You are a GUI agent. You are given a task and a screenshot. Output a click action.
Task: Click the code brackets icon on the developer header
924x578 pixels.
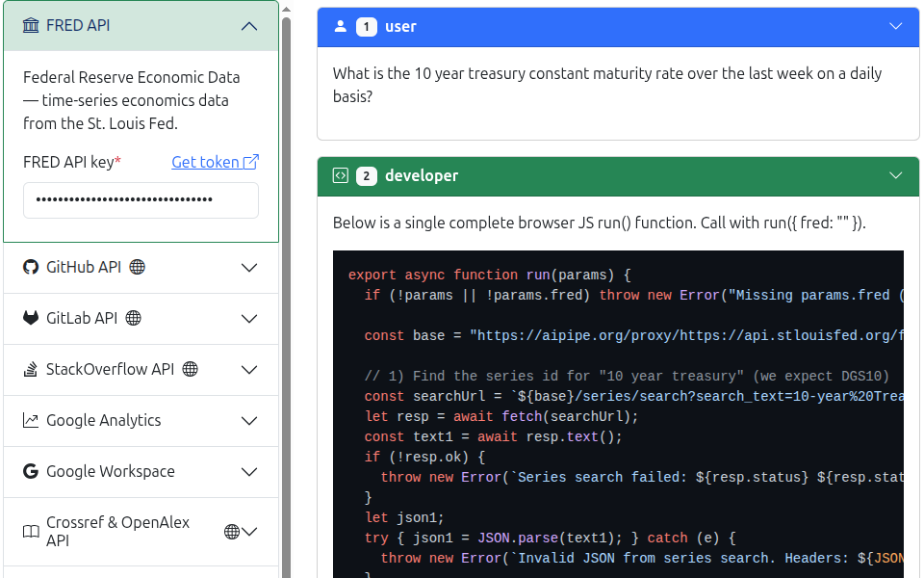point(340,176)
